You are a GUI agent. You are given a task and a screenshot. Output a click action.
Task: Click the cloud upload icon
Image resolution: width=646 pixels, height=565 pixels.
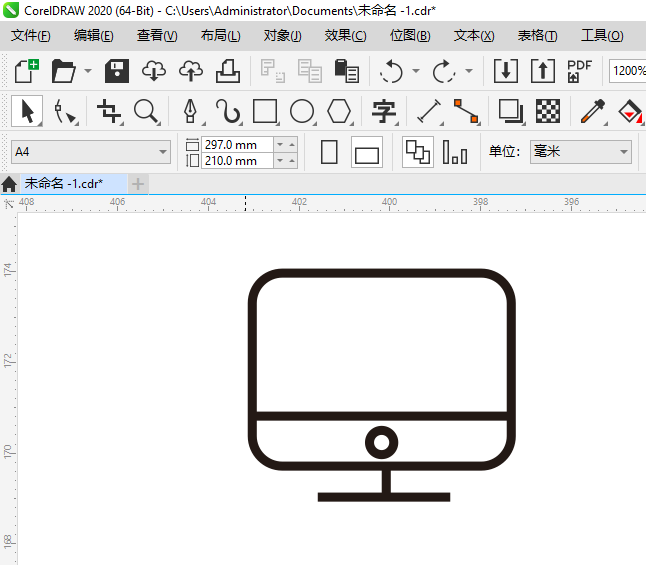tap(191, 71)
